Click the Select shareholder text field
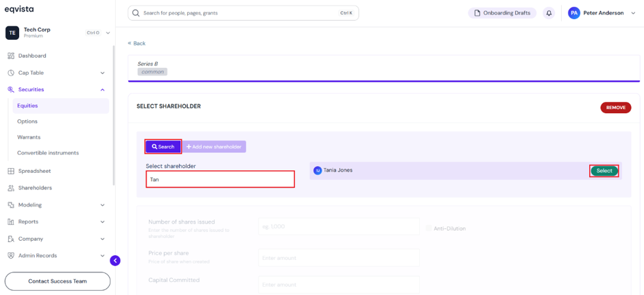 click(220, 180)
